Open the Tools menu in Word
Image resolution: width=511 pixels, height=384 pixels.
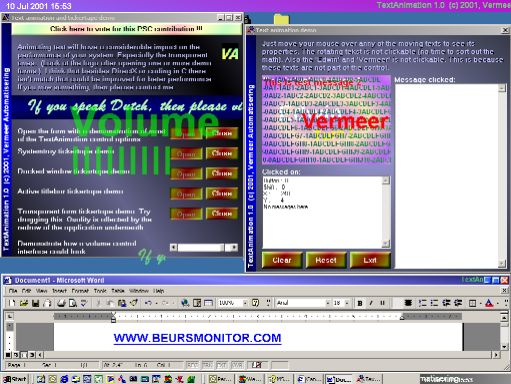[100, 291]
